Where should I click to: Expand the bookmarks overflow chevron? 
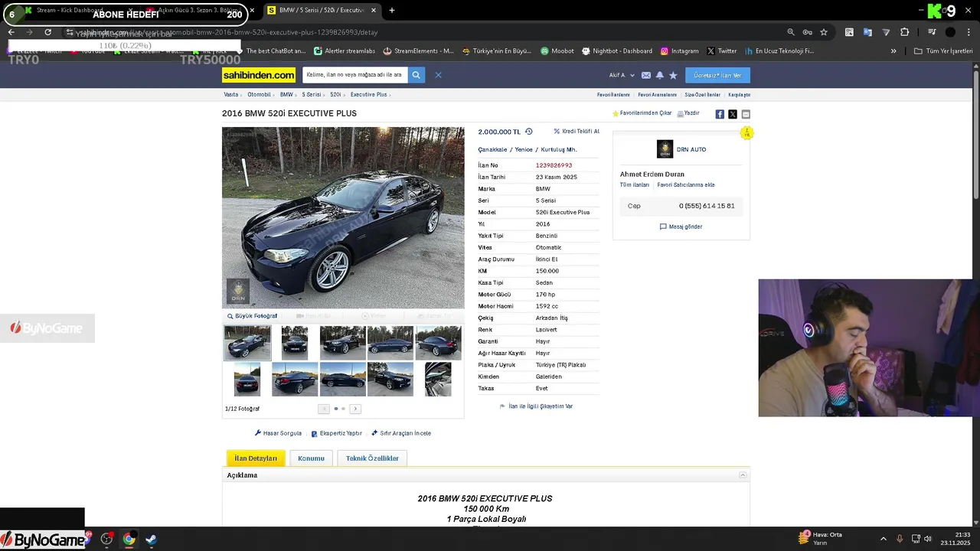893,51
